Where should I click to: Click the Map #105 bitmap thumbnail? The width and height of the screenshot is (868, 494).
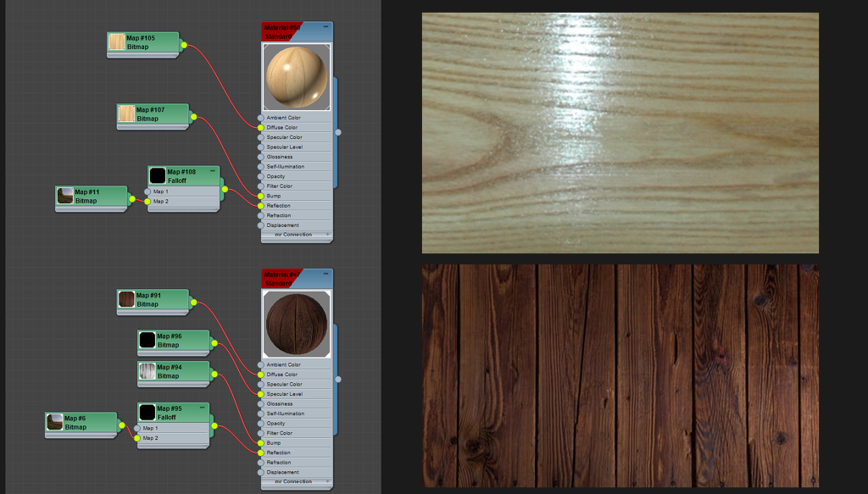click(x=116, y=42)
